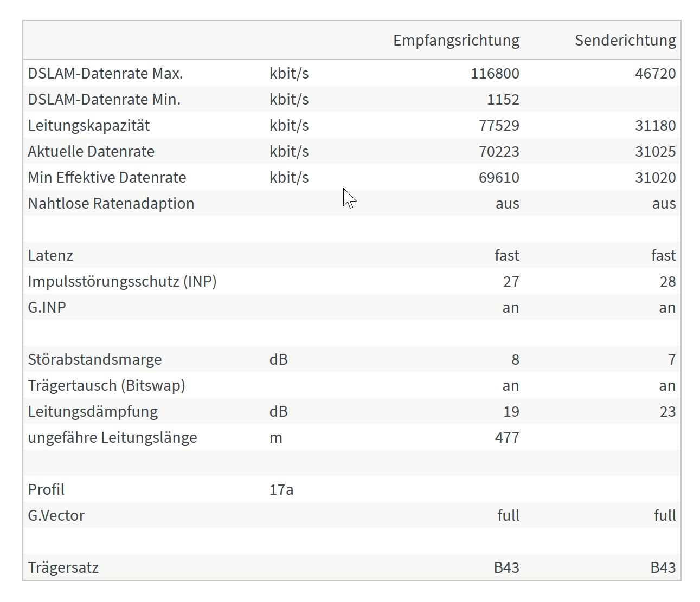Click the Senderichtung column header
This screenshot has height=602, width=700.
(625, 41)
